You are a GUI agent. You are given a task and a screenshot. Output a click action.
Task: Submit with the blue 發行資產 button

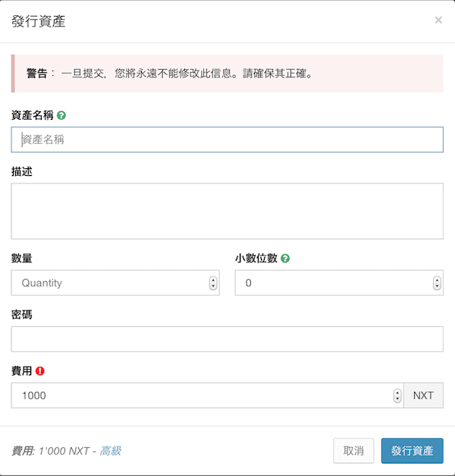[413, 451]
